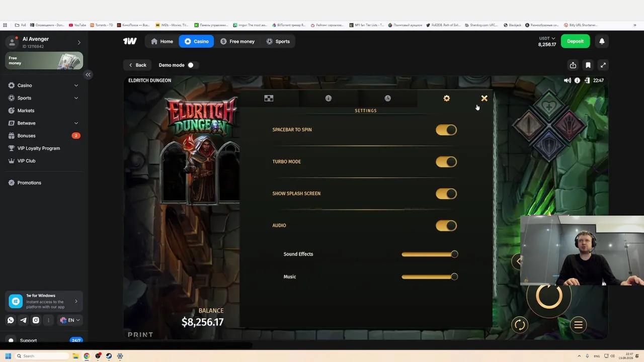
Task: Select the Settings gear tab
Action: click(x=447, y=98)
